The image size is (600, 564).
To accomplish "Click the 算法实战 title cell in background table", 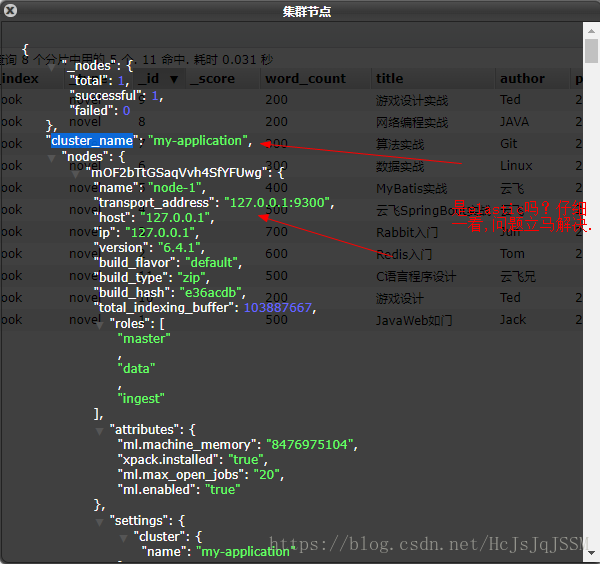I will click(400, 145).
